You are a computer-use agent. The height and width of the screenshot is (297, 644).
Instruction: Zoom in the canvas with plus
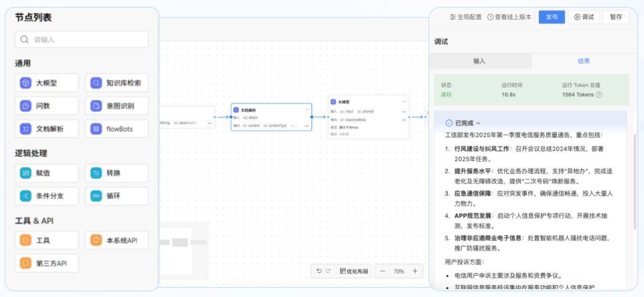coord(415,271)
